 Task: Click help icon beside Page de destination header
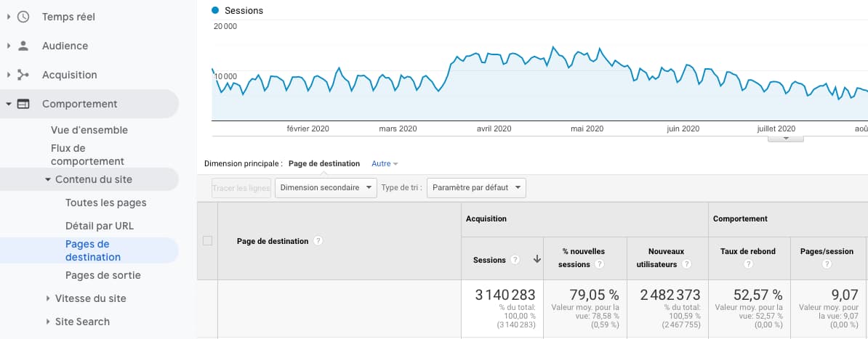(x=318, y=241)
